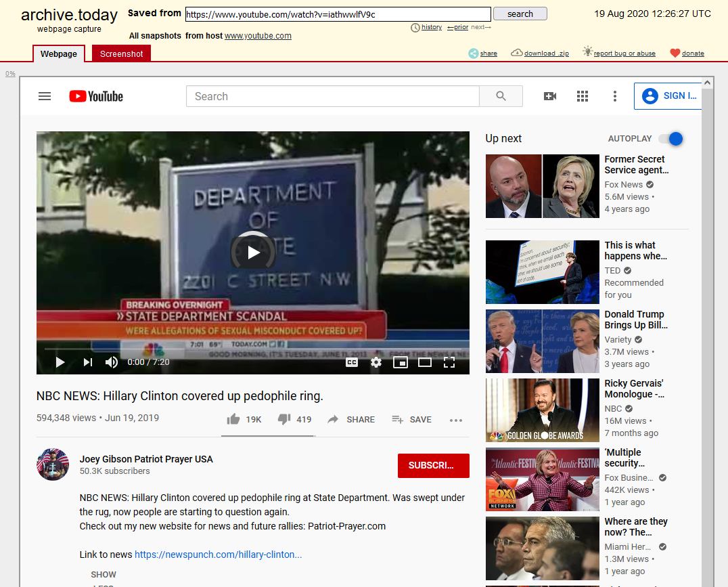This screenshot has width=728, height=587.
Task: Click the Fox News channel name
Action: click(624, 185)
